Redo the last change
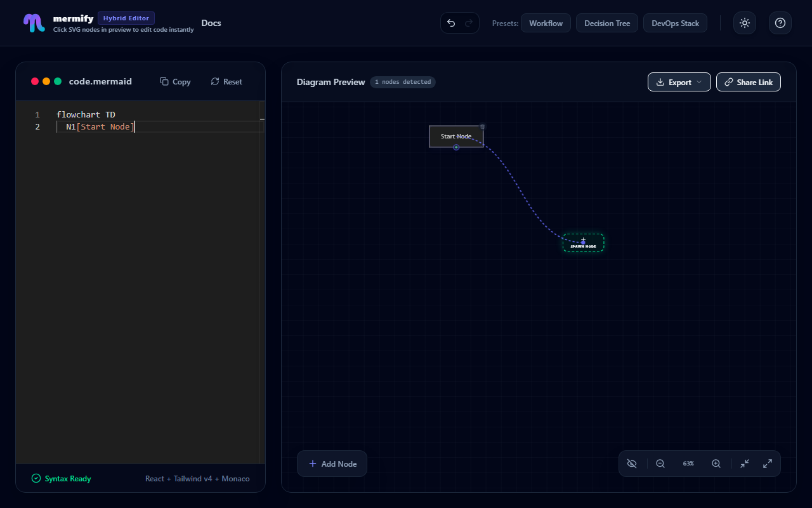 (469, 23)
